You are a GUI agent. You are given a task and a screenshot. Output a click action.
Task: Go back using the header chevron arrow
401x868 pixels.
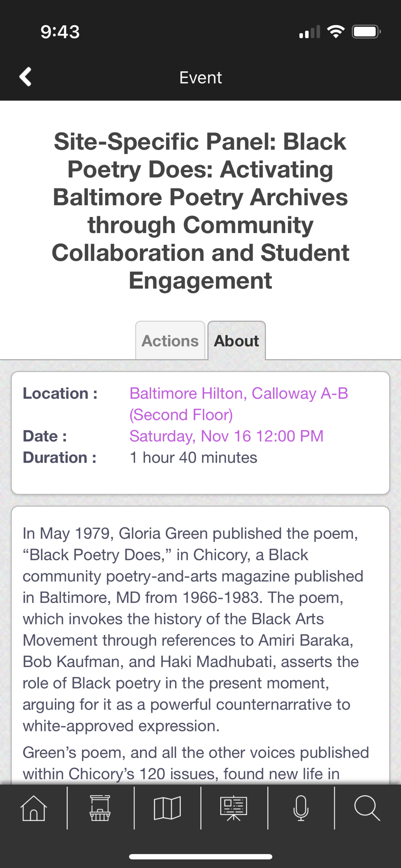(26, 77)
